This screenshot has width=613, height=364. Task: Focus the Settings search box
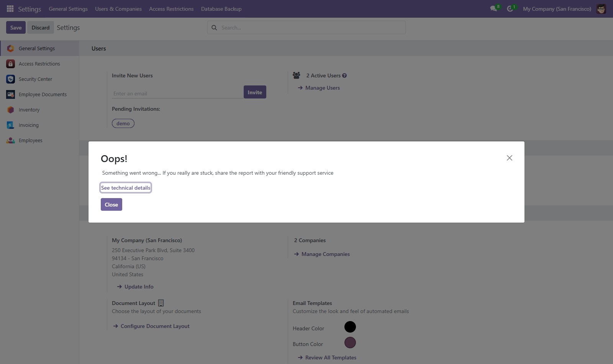[306, 28]
